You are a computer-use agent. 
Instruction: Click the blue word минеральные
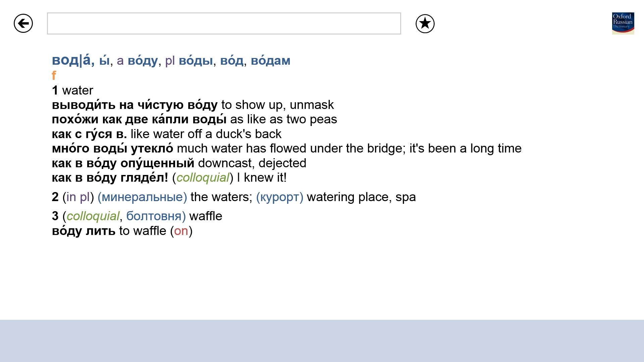pos(142,197)
